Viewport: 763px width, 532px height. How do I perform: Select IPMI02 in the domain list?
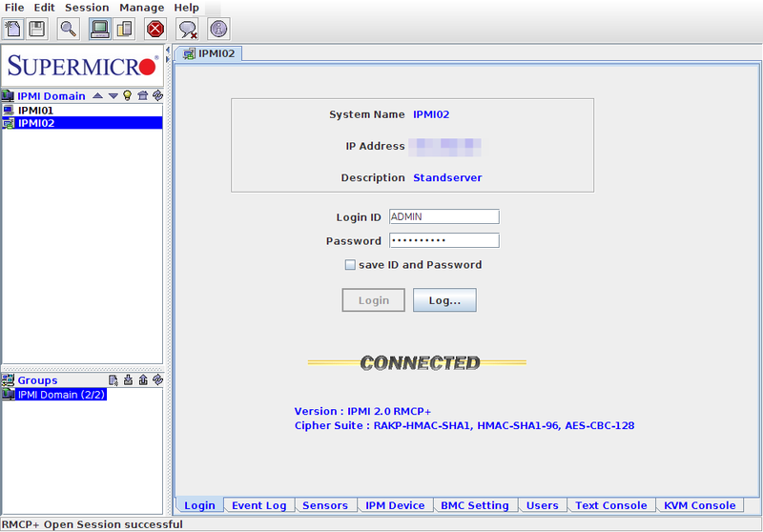(x=82, y=123)
